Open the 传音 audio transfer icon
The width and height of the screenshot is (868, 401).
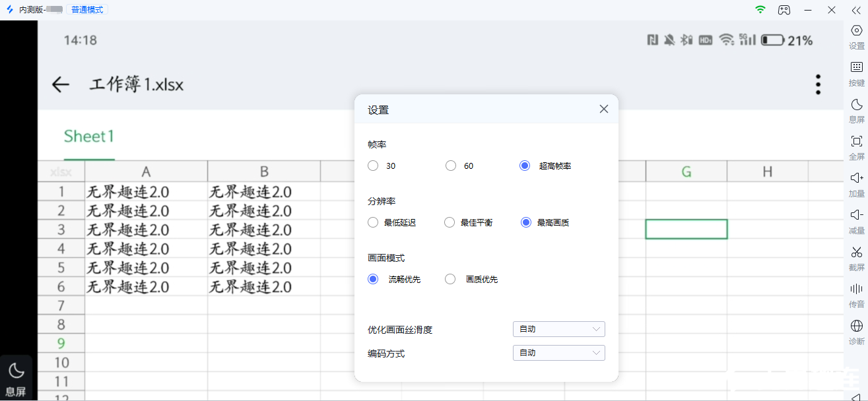point(856,289)
